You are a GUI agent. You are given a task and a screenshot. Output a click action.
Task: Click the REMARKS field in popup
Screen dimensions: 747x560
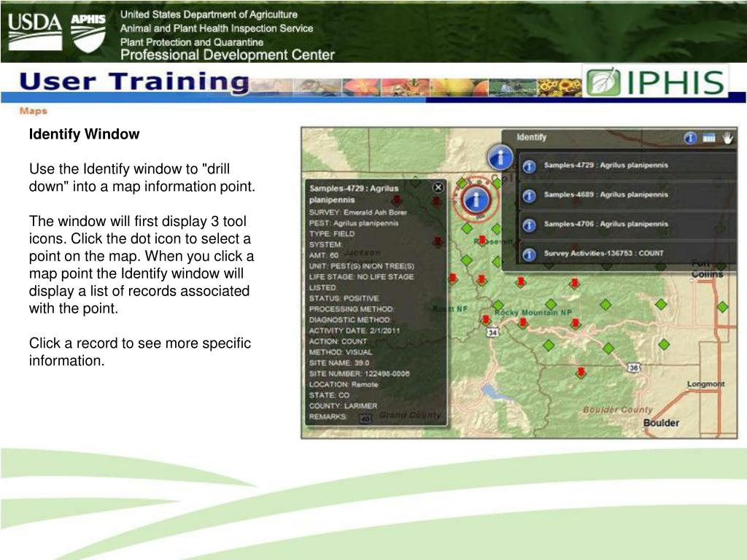pyautogui.click(x=328, y=416)
